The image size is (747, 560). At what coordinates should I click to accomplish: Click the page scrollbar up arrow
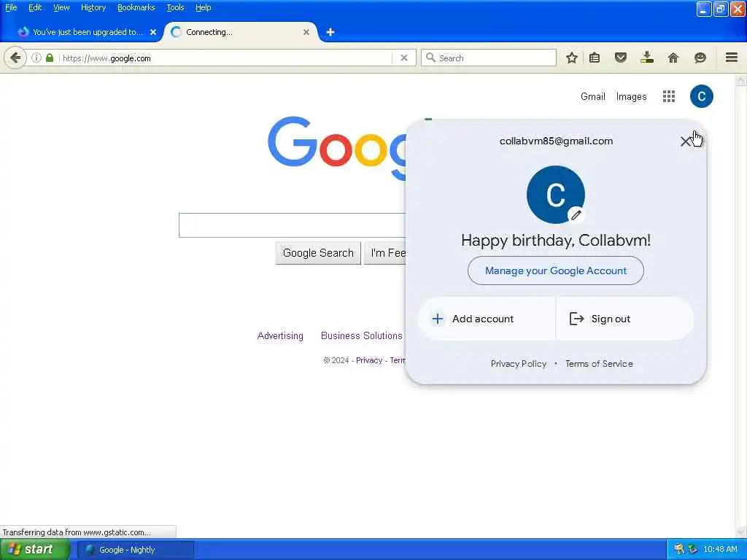tap(740, 79)
